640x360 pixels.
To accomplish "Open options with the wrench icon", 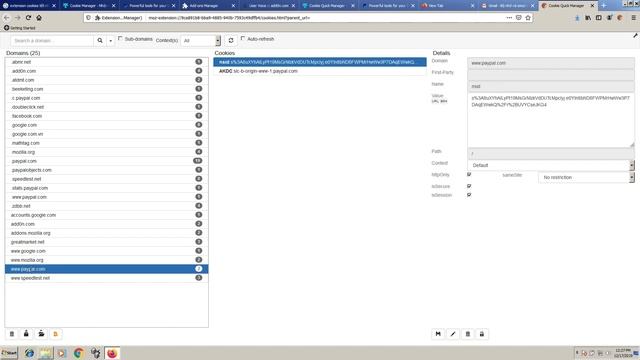I will point(635,36).
